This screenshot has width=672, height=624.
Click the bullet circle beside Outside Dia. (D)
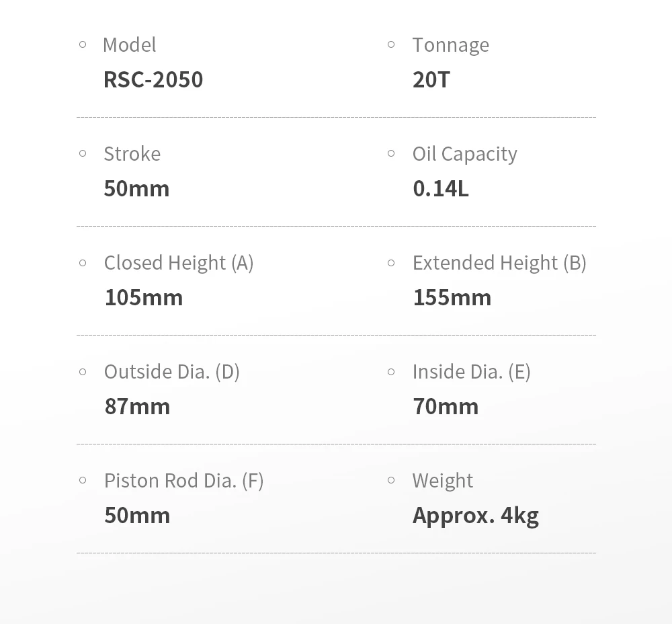click(x=83, y=371)
